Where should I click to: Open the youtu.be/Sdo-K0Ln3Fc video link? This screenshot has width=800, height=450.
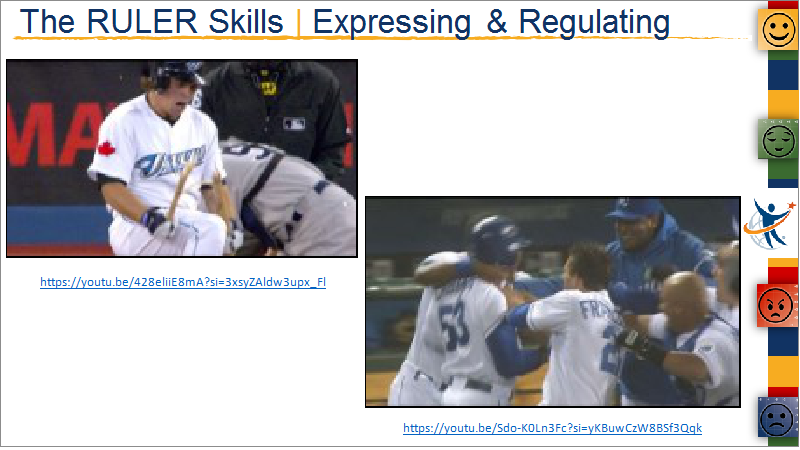552,428
